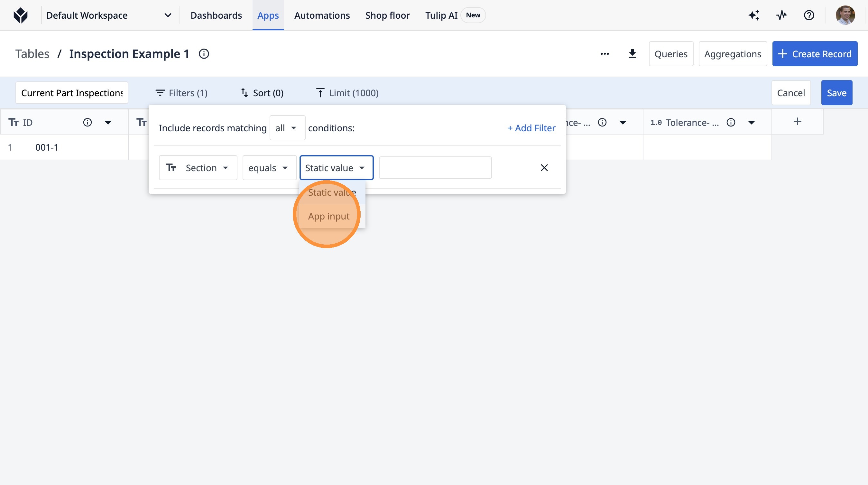Click the download table icon
868x485 pixels.
click(632, 54)
